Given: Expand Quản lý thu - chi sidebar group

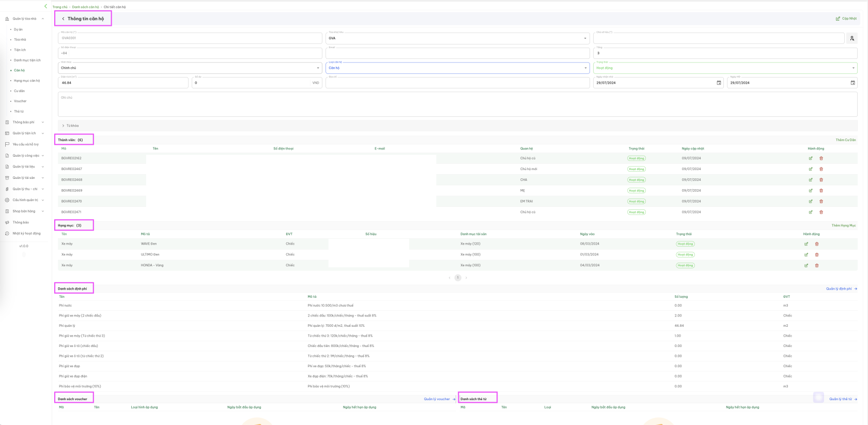Looking at the screenshot, I should 24,189.
